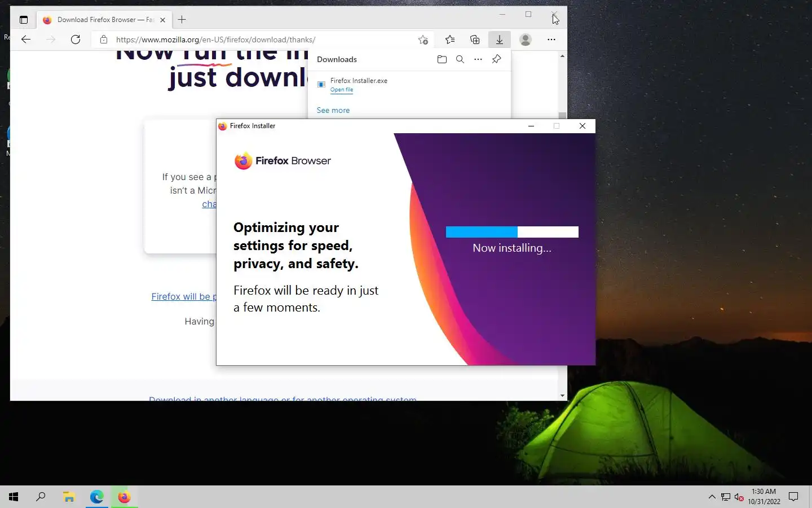Open the Collections icon in Edge

tap(475, 40)
